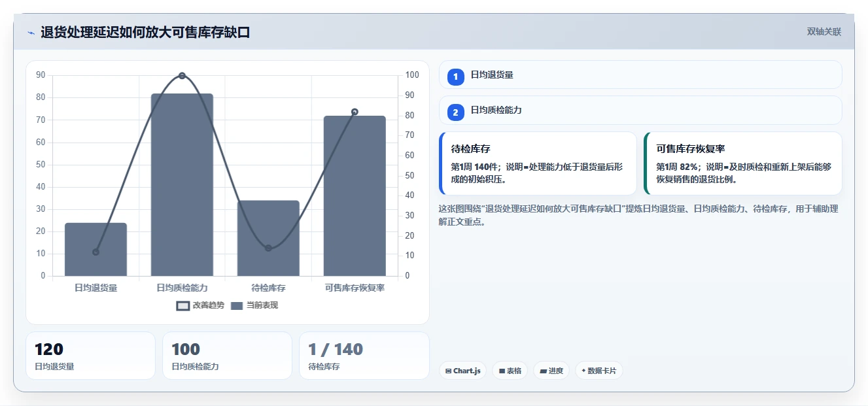Click the title 退货处理延迟如何放大可售库存缺口

pyautogui.click(x=145, y=33)
